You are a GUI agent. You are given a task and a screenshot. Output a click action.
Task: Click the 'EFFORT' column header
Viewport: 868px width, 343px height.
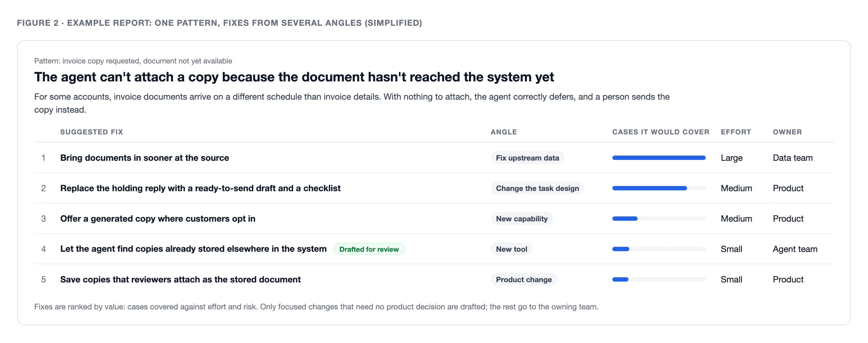tap(735, 132)
